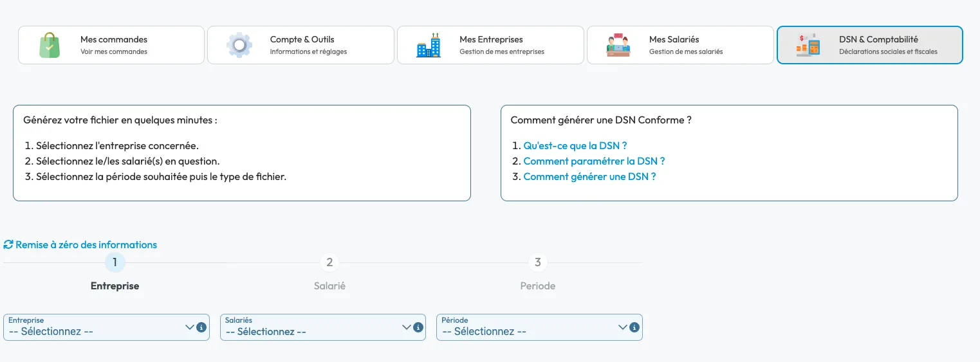Open the Comment paramétrer la DSN link

coord(594,161)
